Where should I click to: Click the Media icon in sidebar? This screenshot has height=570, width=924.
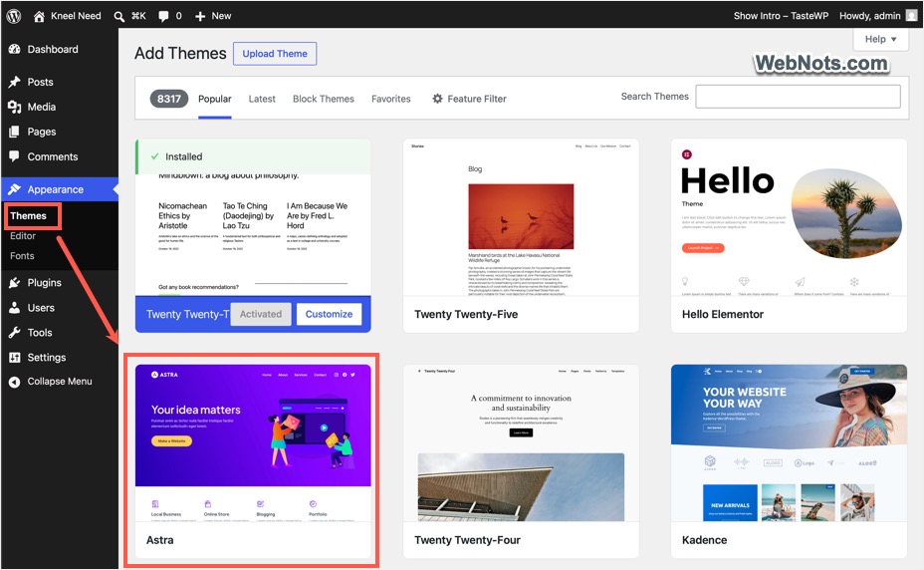[x=15, y=107]
